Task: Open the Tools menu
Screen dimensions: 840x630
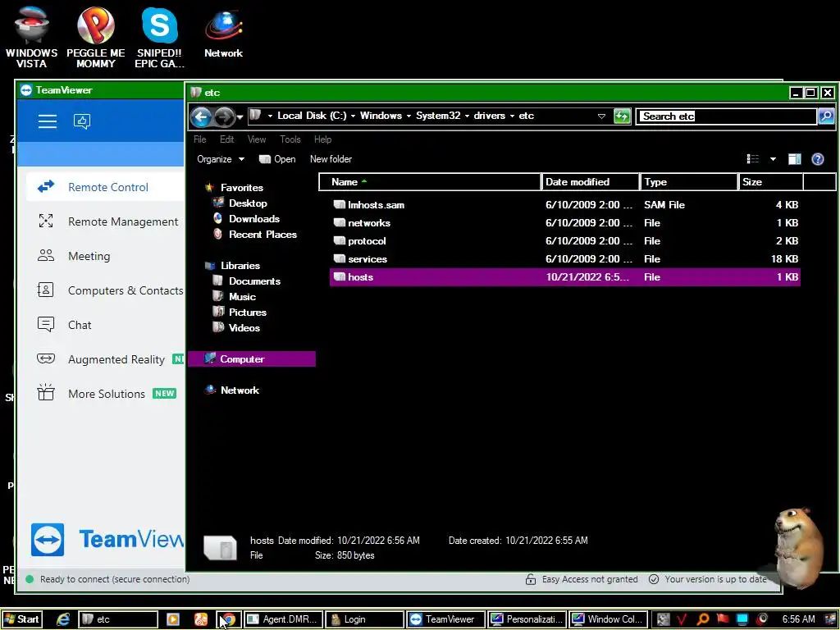Action: point(290,139)
